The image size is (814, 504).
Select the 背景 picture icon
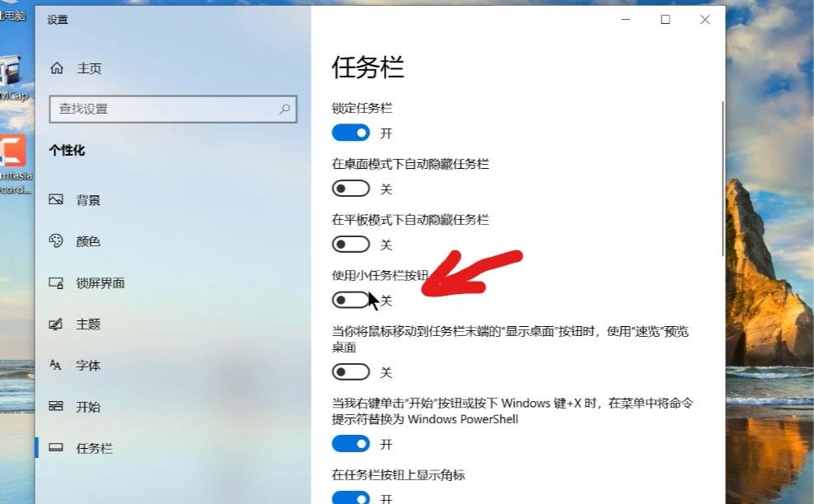56,199
